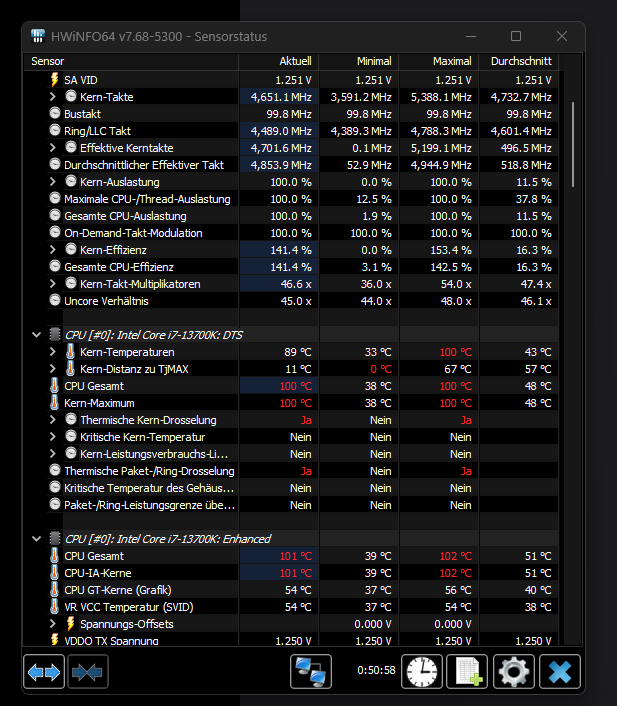Start logging with the document plus icon
617x706 pixels.
click(467, 672)
